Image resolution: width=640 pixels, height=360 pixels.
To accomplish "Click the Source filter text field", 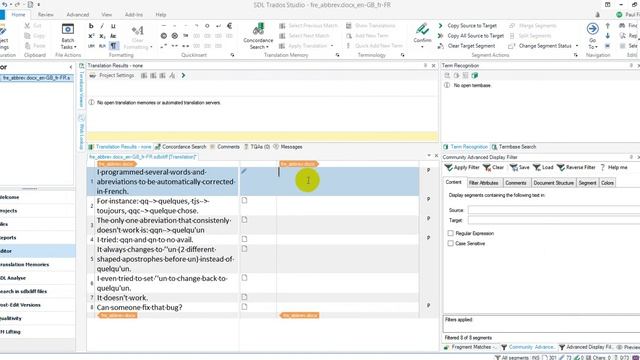I will [554, 210].
